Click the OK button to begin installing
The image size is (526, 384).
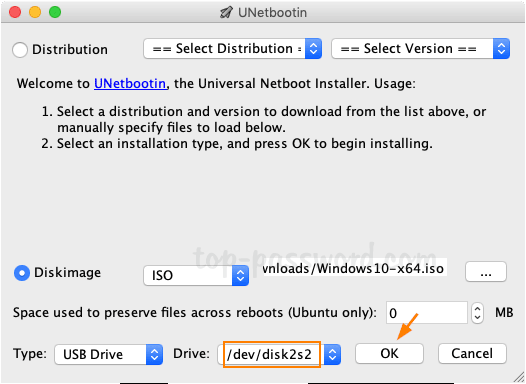click(x=389, y=353)
